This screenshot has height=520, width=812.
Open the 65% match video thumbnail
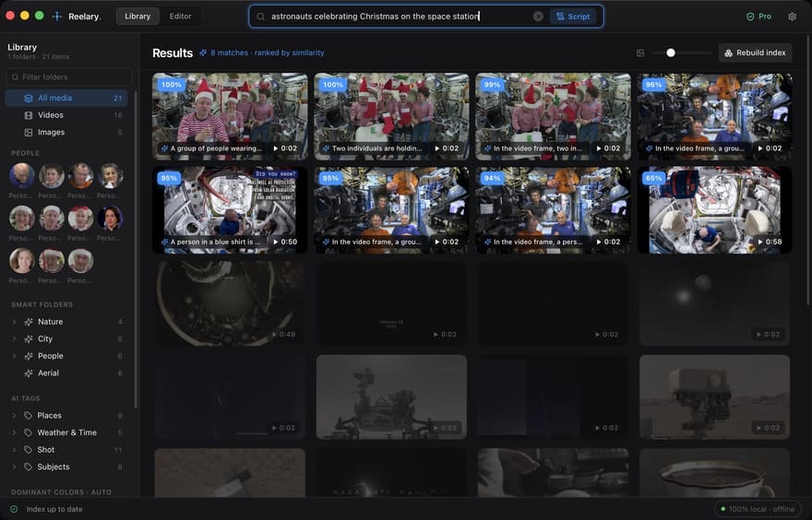pyautogui.click(x=714, y=210)
